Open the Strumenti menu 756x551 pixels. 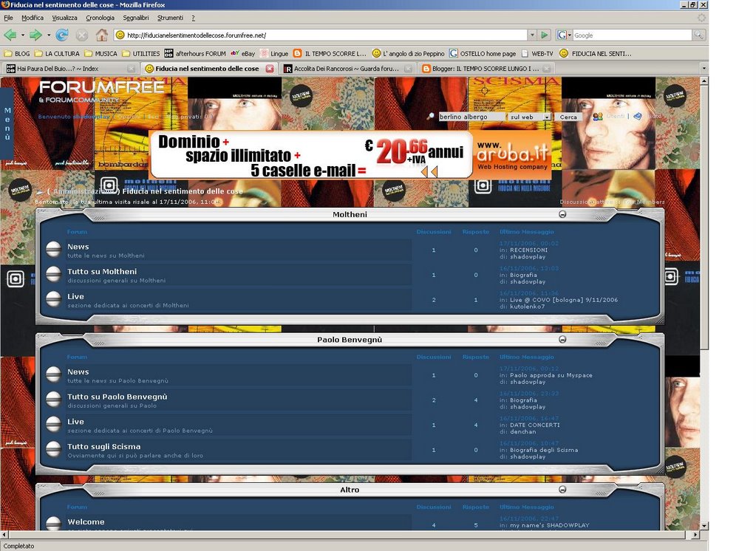tap(170, 18)
